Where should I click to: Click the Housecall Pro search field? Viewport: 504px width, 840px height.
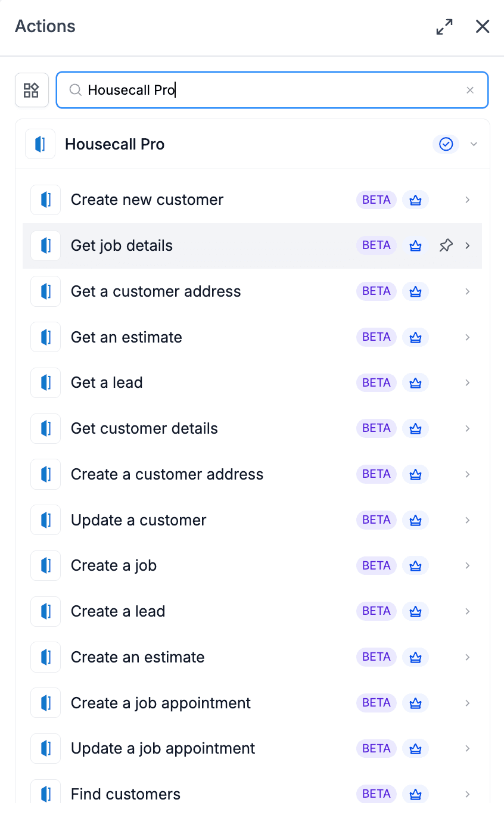(x=272, y=90)
